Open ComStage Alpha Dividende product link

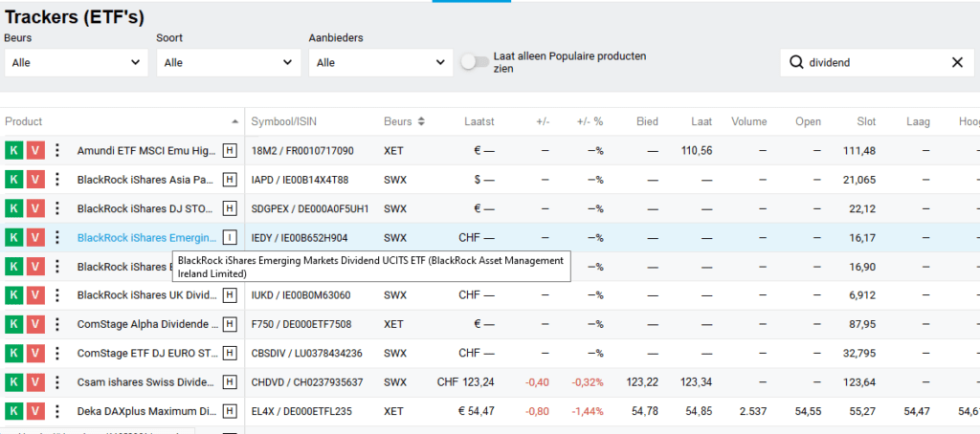tap(147, 324)
